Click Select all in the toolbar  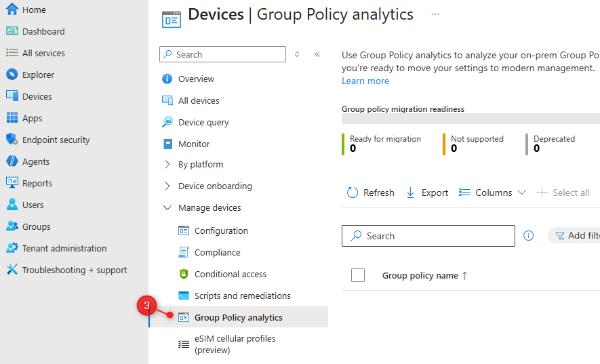[563, 193]
